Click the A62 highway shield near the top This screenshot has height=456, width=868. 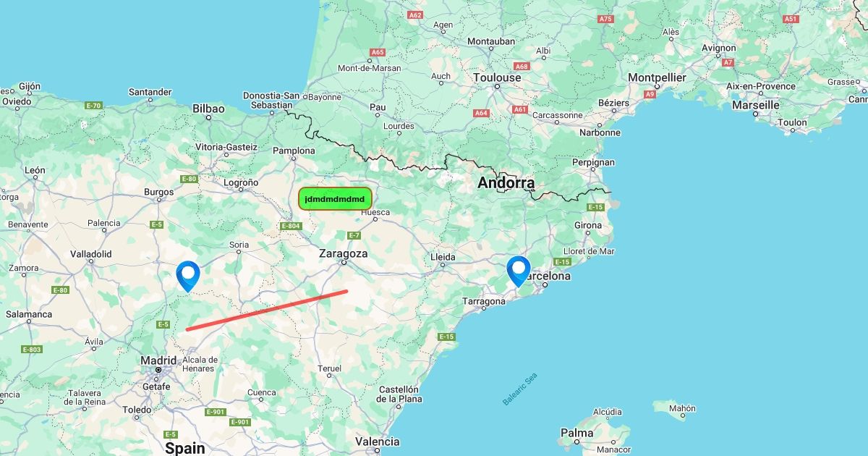[x=415, y=14]
